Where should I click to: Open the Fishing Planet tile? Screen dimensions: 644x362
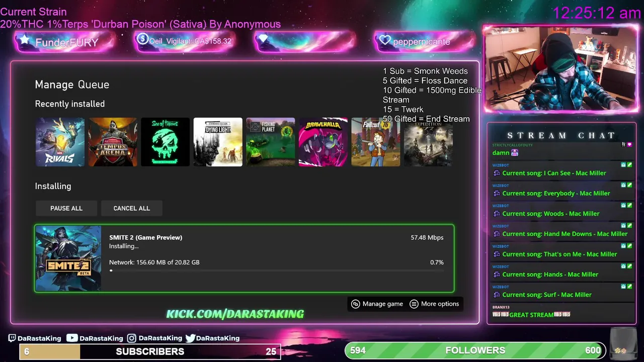pyautogui.click(x=271, y=142)
